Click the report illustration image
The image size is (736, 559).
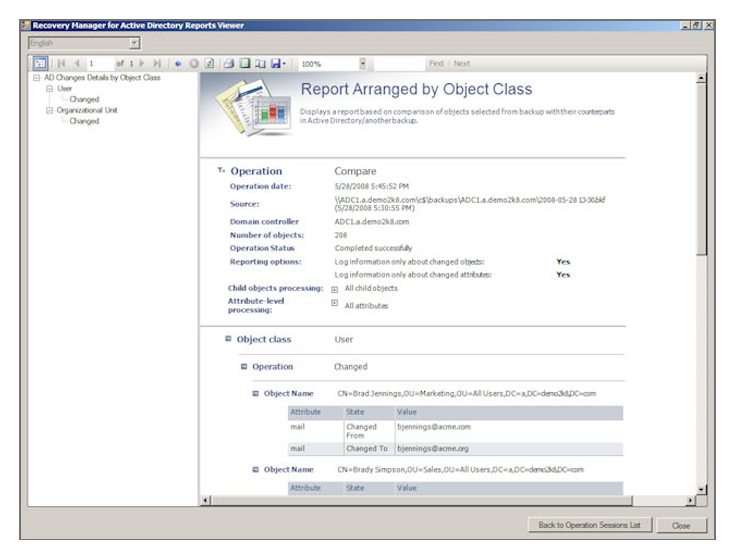[x=253, y=107]
